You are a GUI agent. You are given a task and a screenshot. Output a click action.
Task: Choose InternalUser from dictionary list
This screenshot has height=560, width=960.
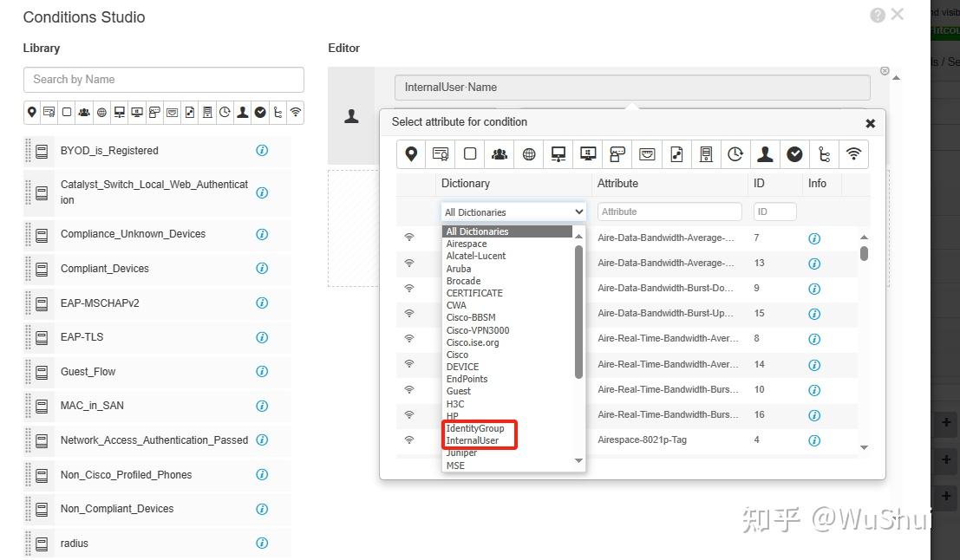pyautogui.click(x=472, y=440)
